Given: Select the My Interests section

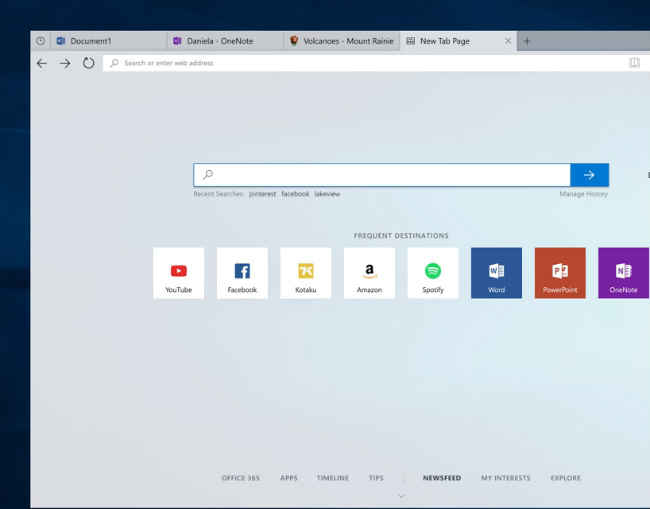Looking at the screenshot, I should 506,478.
